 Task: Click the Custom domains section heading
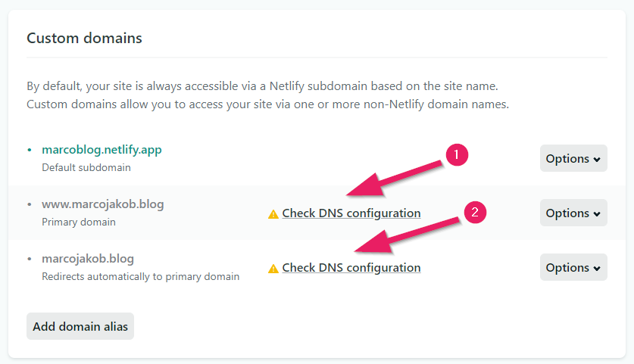point(85,38)
